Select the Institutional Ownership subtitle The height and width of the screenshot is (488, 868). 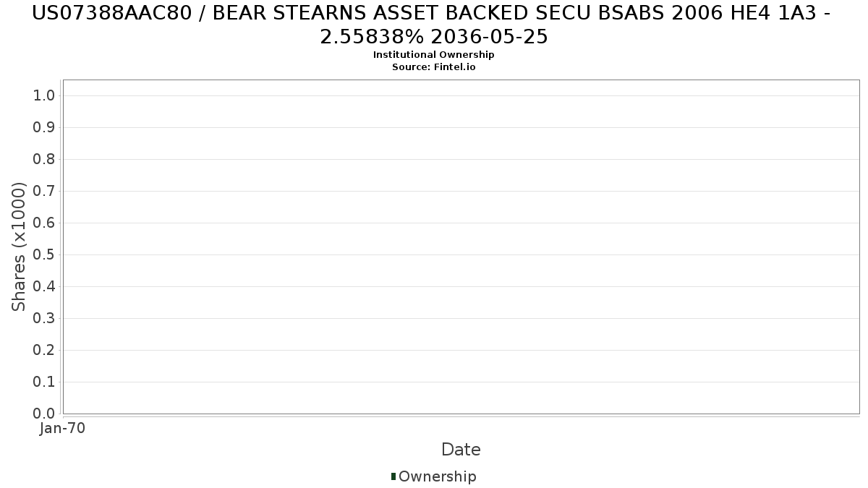433,55
